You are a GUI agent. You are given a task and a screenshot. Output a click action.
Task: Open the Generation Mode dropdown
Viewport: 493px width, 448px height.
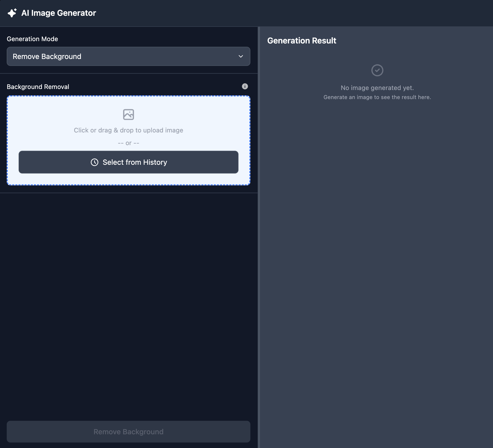click(x=128, y=56)
